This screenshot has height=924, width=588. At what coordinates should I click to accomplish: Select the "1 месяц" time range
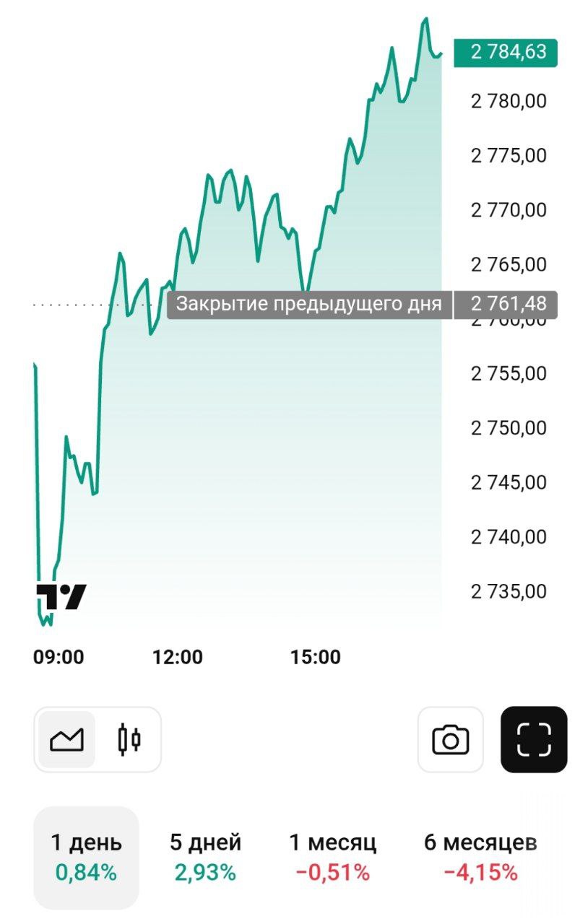[x=332, y=857]
